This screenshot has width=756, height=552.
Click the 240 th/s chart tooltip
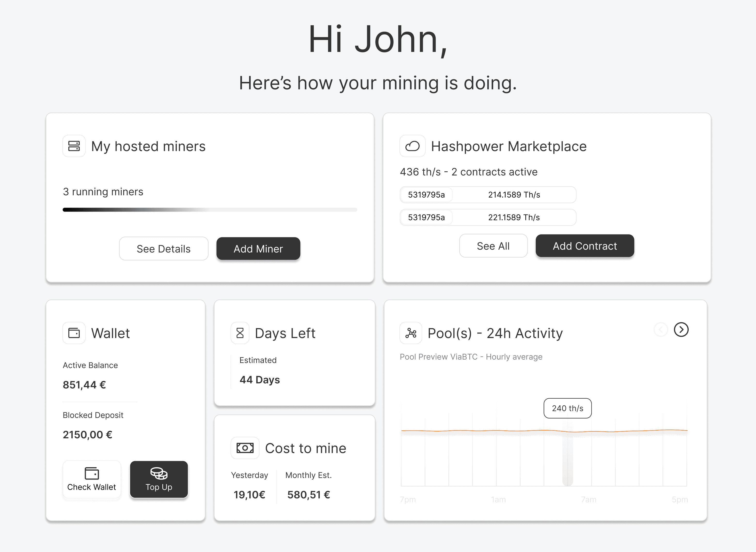point(567,408)
